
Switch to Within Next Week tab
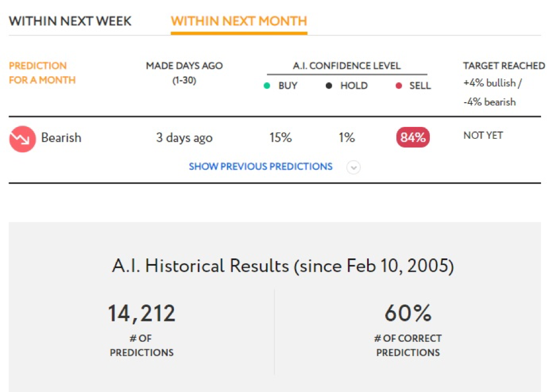tap(70, 21)
